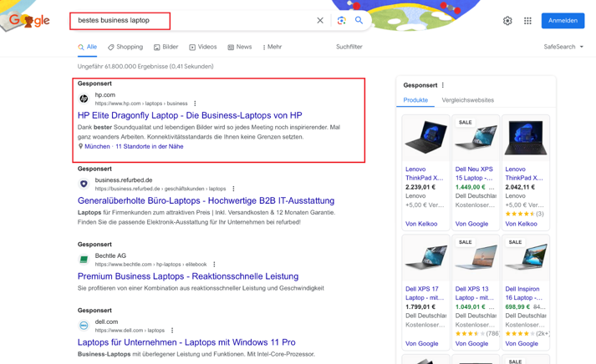Click the location pin icon before München

pos(80,146)
